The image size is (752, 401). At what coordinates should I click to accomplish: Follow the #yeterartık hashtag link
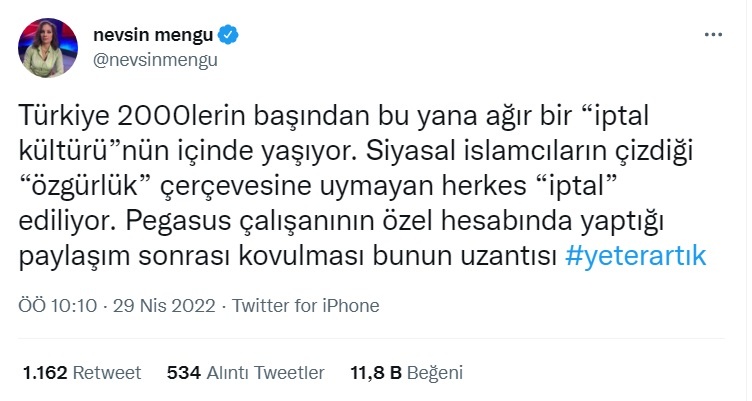click(x=635, y=256)
